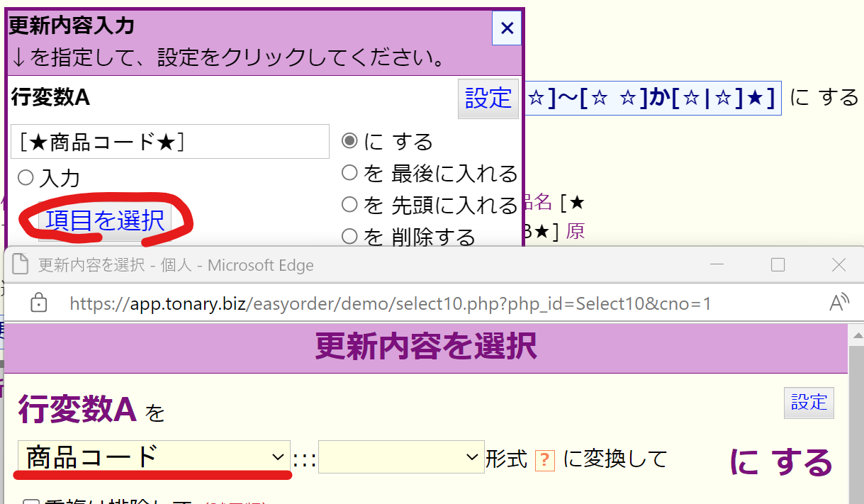
Task: Minimize the Microsoft Edge popup window
Action: pos(717,265)
